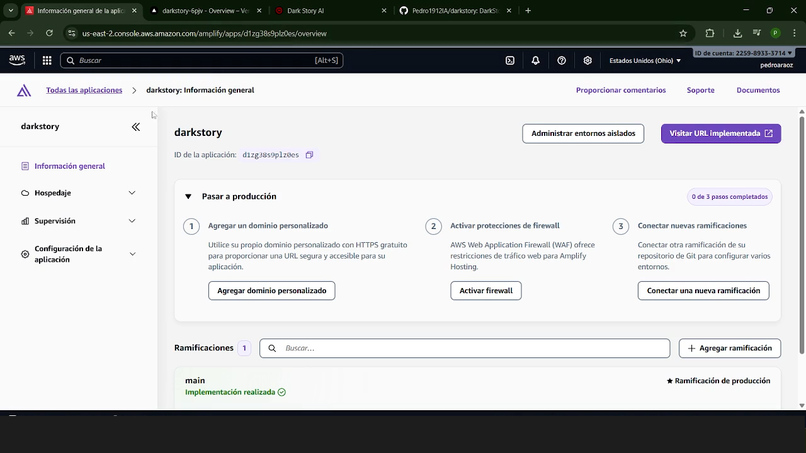Go back to previous page
Image resolution: width=806 pixels, height=453 pixels.
click(12, 33)
